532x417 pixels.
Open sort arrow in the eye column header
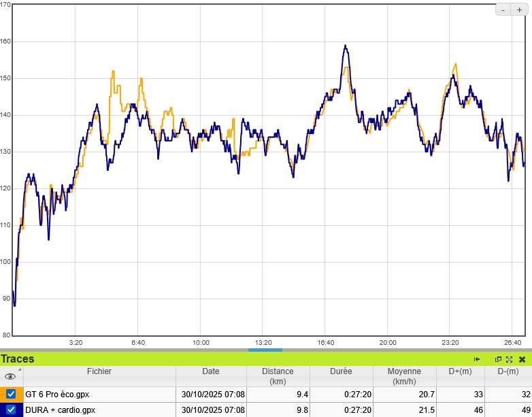(20, 370)
